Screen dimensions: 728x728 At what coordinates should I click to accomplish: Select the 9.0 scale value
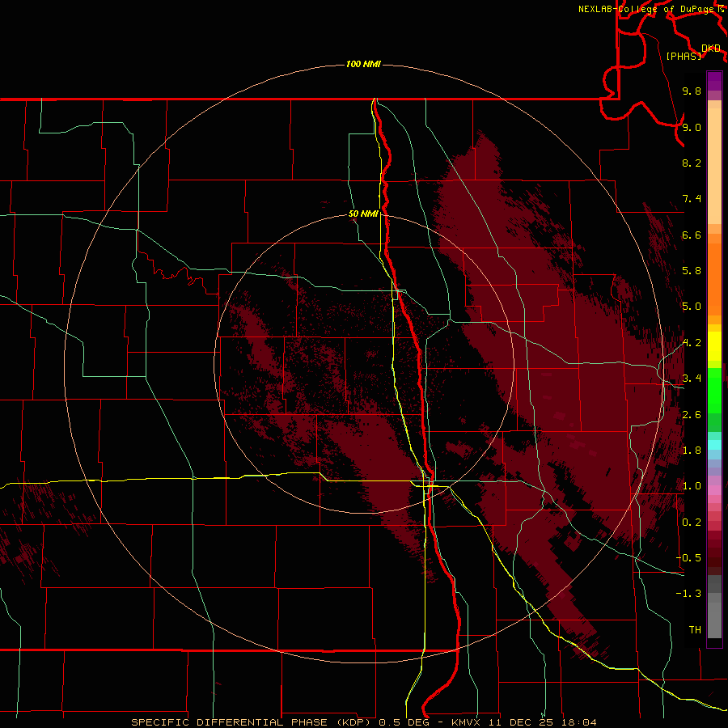(x=692, y=127)
